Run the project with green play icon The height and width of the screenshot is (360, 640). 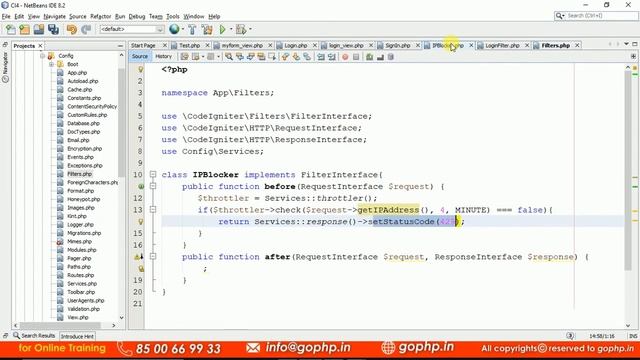(222, 29)
